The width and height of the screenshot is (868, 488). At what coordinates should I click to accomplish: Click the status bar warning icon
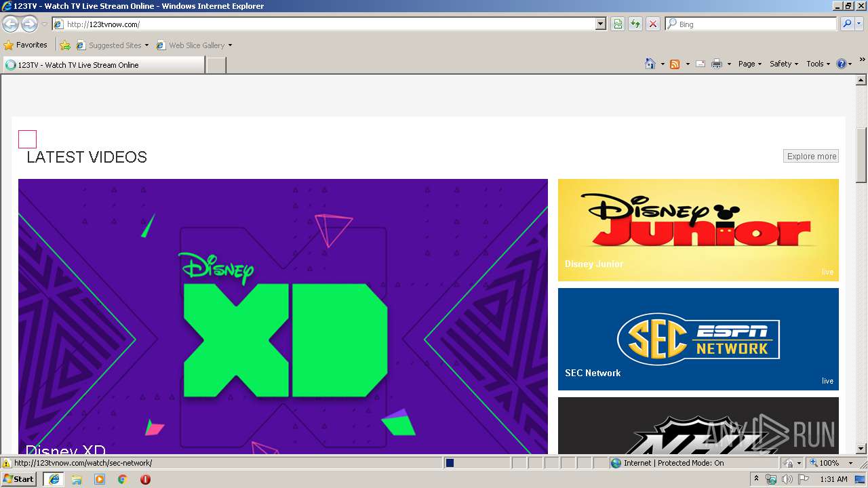click(x=7, y=463)
